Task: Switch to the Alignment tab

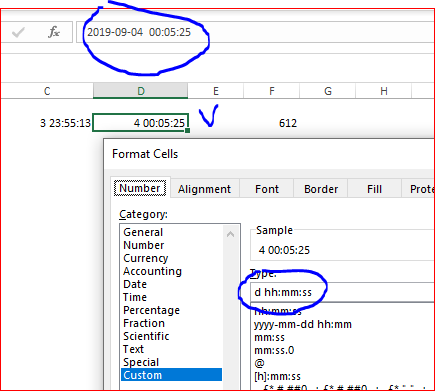Action: coord(204,189)
